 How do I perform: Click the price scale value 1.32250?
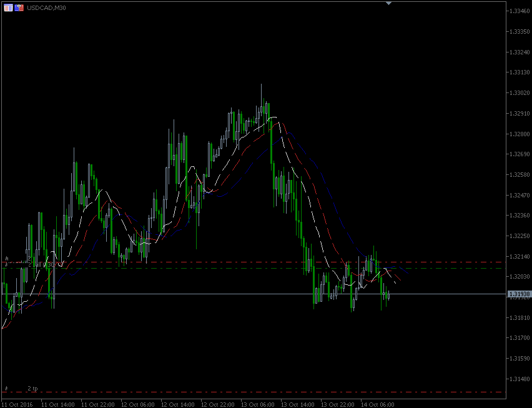520,236
